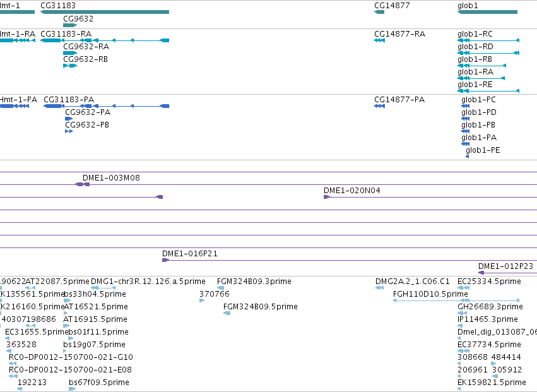The width and height of the screenshot is (537, 392).
Task: Click the CG14877-PA protein label
Action: [x=399, y=100]
